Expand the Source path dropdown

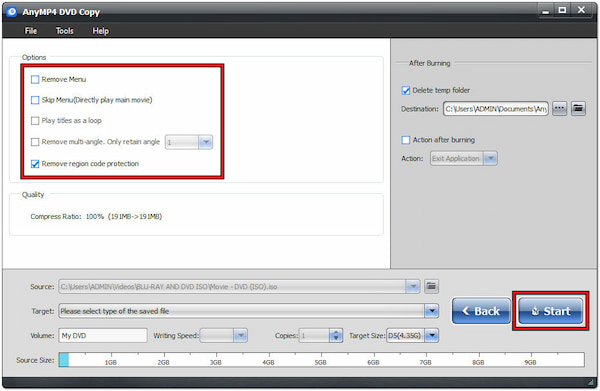[x=412, y=287]
